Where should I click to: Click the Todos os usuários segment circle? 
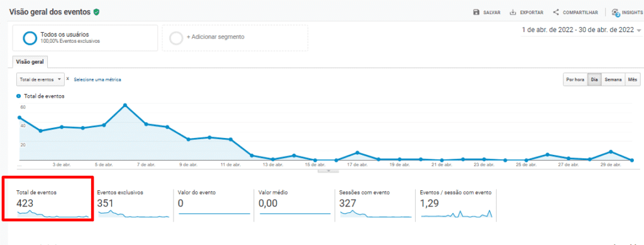[x=30, y=38]
